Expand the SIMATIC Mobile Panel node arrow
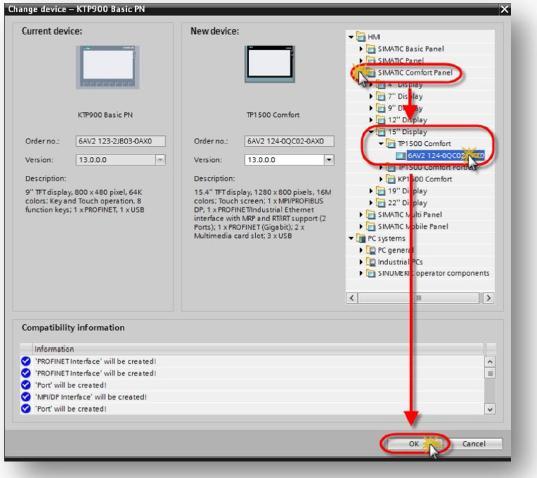The image size is (537, 478). [x=361, y=226]
